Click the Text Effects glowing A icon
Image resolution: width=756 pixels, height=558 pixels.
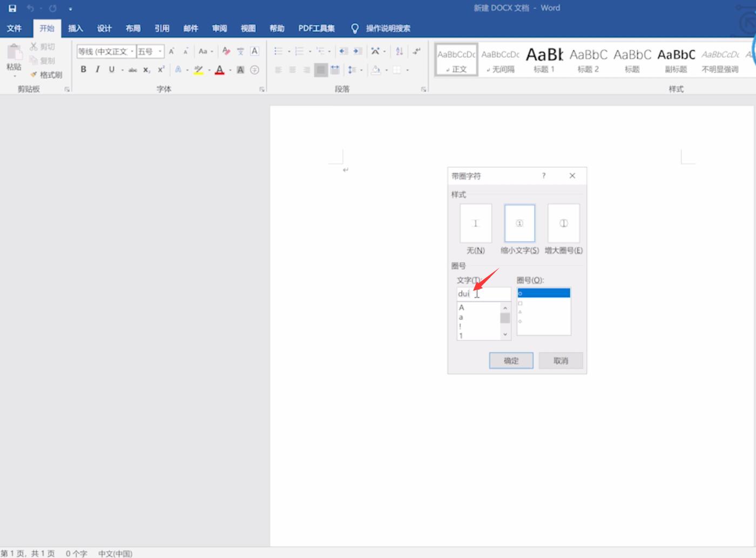178,70
